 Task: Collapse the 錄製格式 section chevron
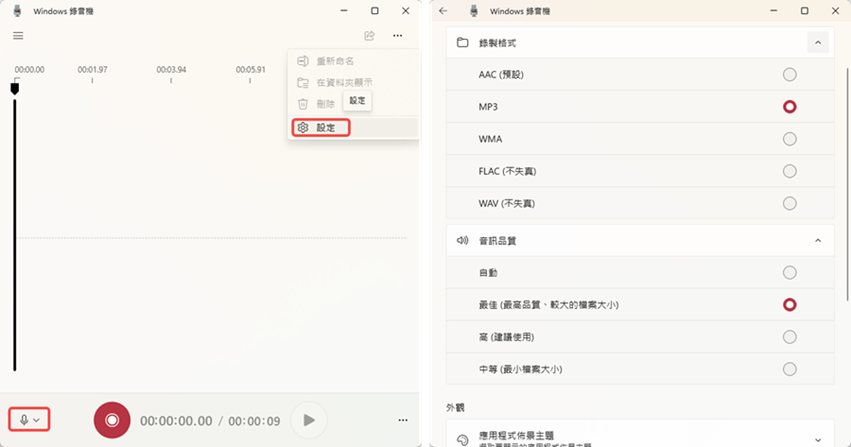coord(818,42)
